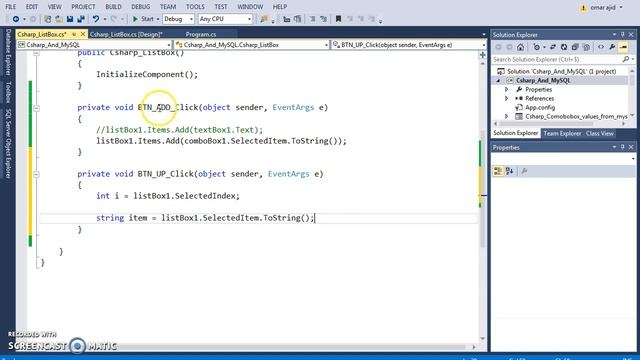This screenshot has width=640, height=360.
Task: Click the Navigate Backward toolbar icon
Action: 16,19
